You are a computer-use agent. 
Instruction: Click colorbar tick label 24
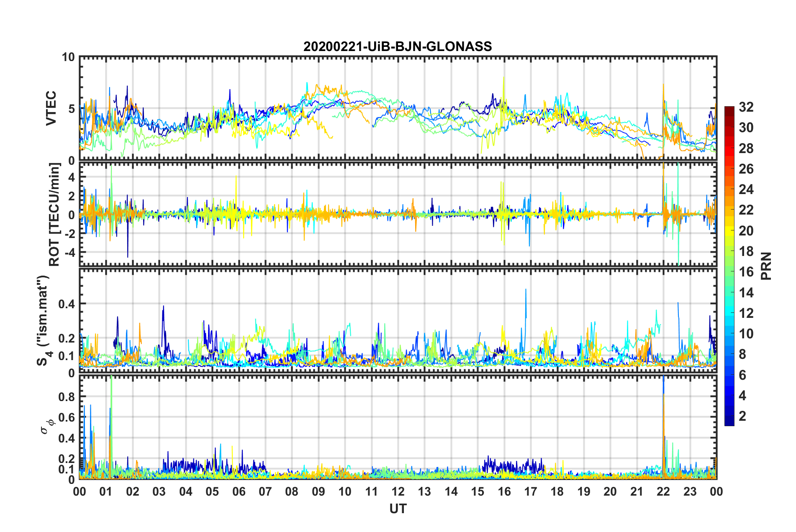click(x=746, y=189)
